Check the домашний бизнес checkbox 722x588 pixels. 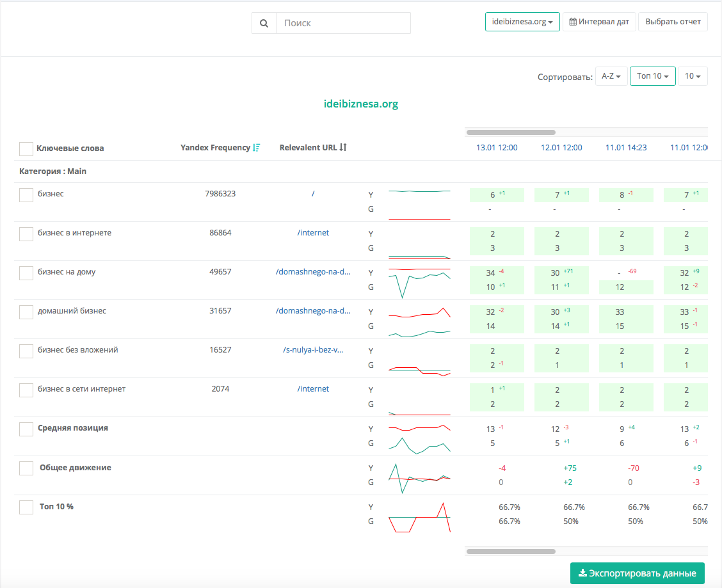coord(26,312)
